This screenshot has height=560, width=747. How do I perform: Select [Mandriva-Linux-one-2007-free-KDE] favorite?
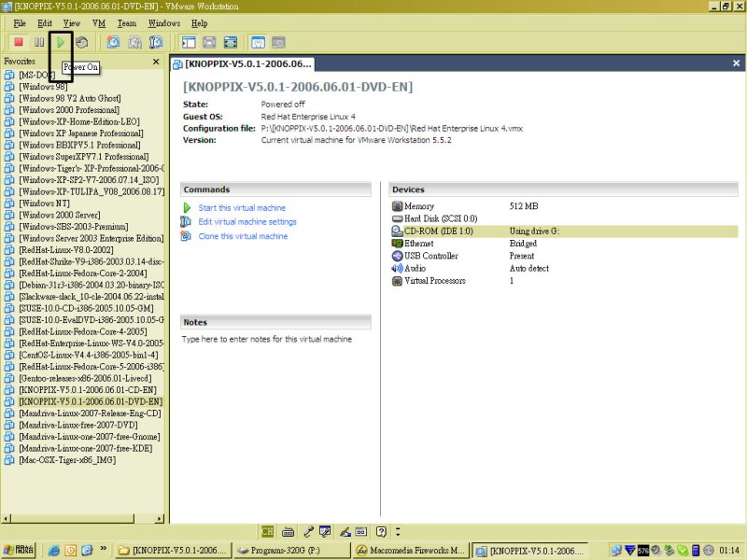tap(85, 448)
